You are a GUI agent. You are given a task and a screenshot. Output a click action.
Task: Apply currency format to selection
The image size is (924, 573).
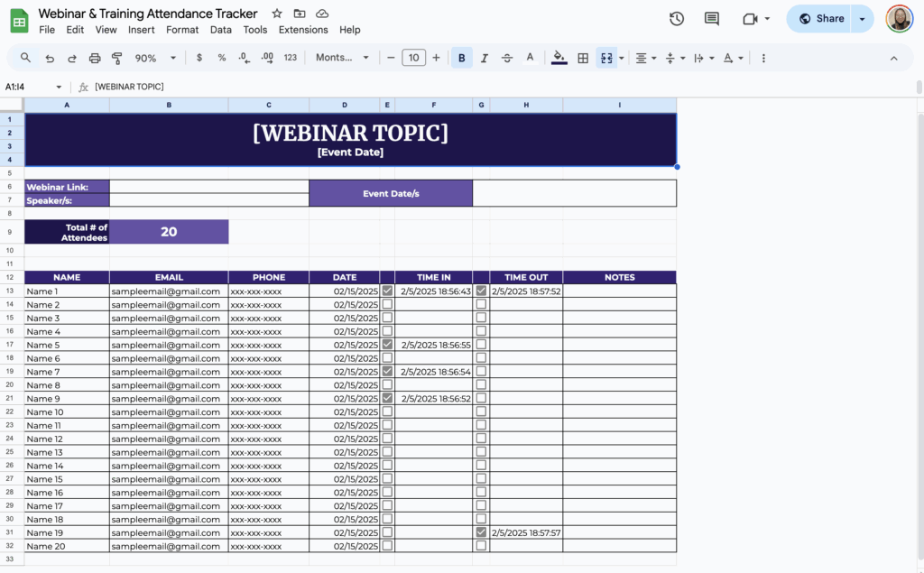(198, 57)
